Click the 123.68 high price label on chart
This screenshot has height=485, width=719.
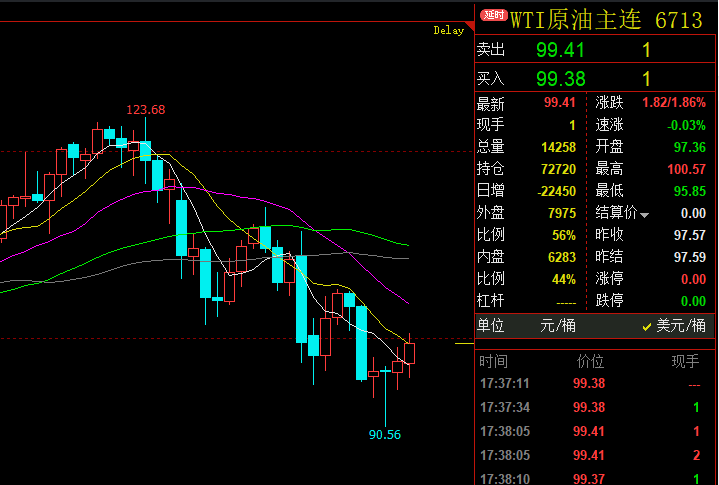point(145,110)
